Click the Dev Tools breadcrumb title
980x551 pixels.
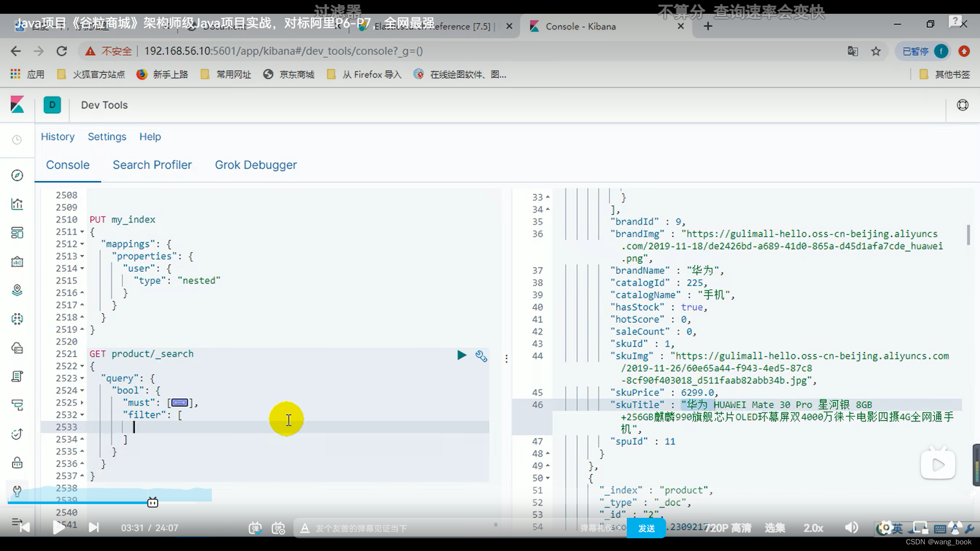(x=104, y=105)
